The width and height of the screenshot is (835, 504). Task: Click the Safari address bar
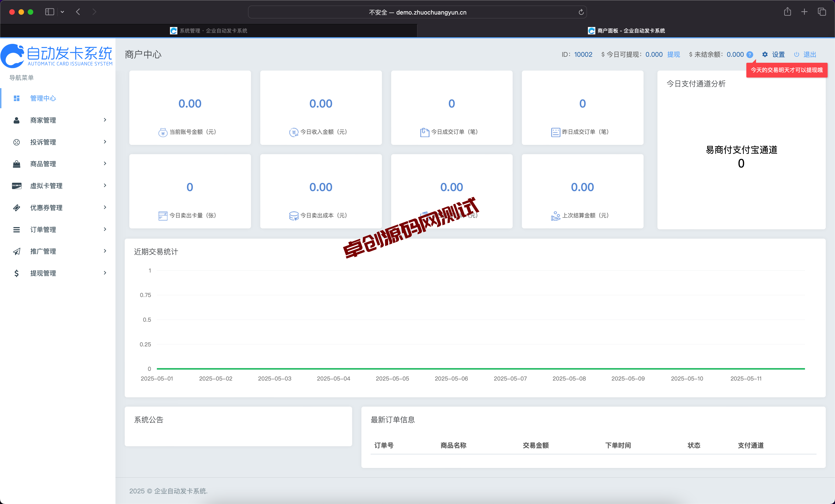[417, 12]
